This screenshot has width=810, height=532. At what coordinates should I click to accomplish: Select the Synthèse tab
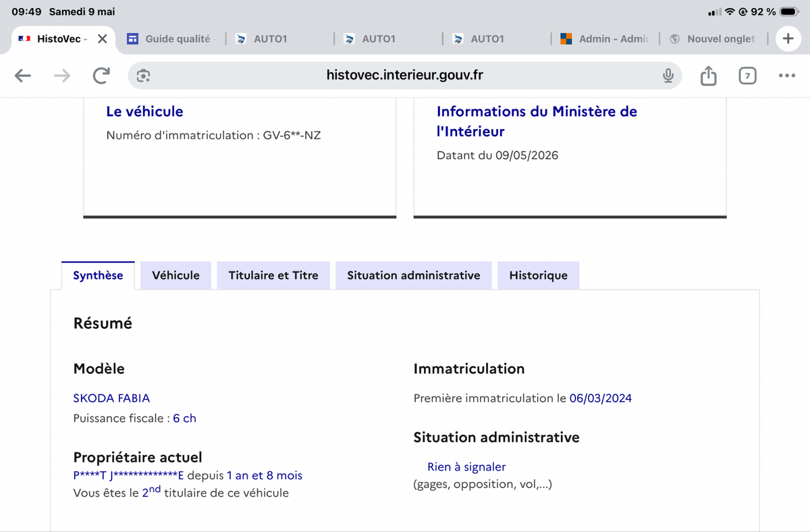click(98, 275)
